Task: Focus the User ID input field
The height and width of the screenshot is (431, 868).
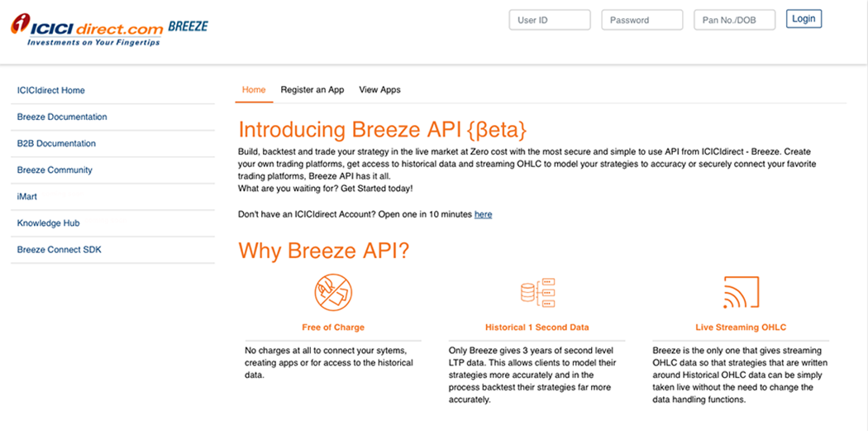Action: click(549, 20)
